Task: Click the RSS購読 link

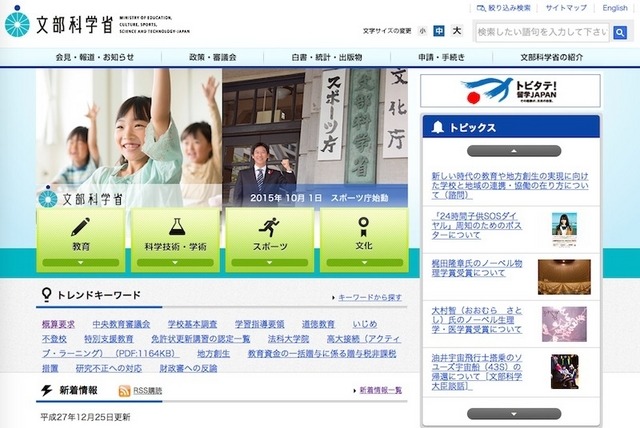Action: pyautogui.click(x=147, y=391)
